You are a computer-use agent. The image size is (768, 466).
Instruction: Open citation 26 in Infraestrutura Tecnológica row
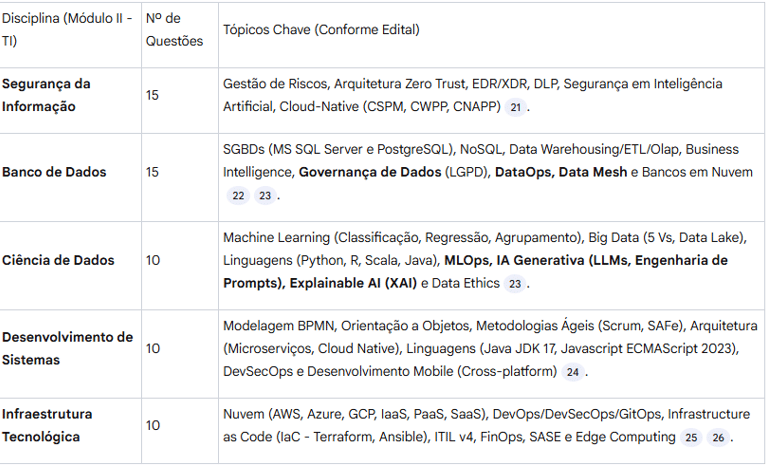pos(718,438)
